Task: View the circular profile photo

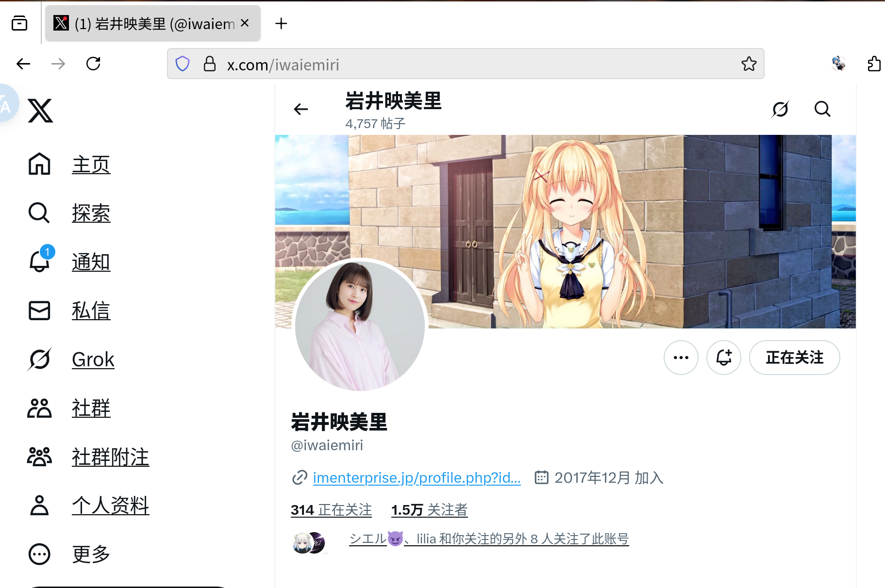Action: point(360,326)
